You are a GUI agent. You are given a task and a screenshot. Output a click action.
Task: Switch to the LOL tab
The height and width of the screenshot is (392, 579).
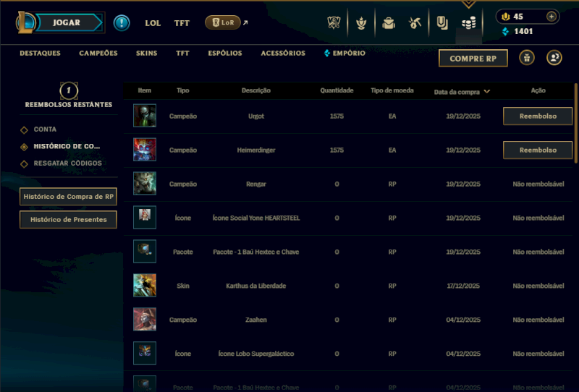tap(153, 23)
